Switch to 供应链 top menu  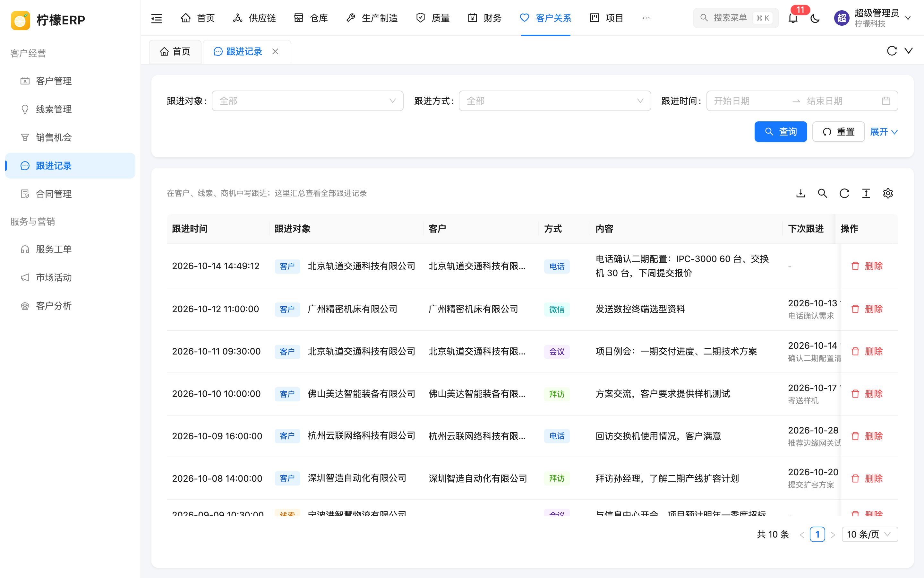[254, 18]
